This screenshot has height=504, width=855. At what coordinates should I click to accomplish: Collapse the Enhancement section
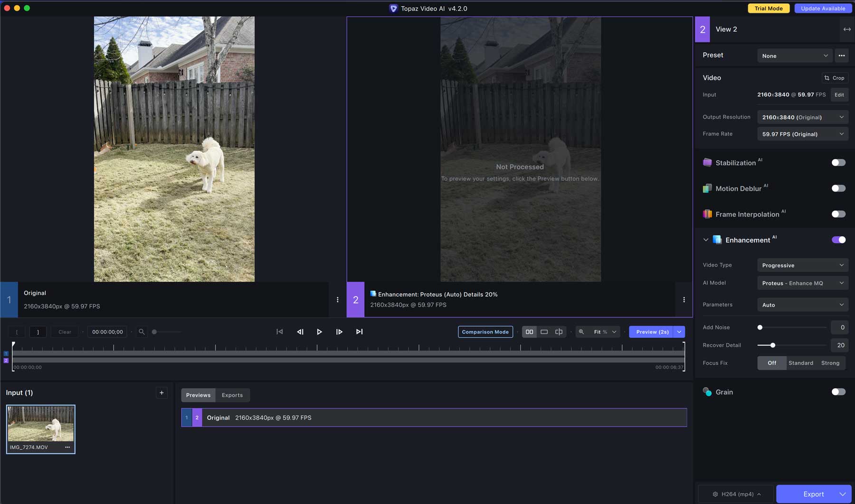[x=705, y=240]
